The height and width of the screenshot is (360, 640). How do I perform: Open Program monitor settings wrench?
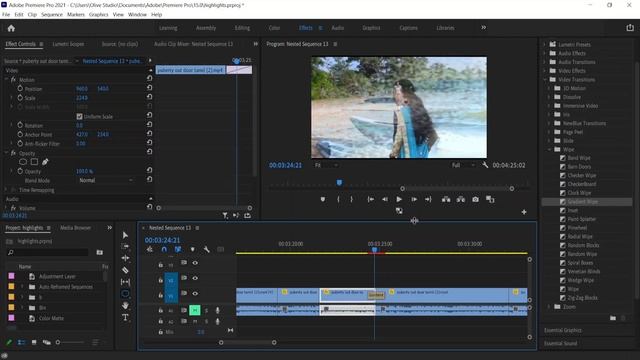coord(485,165)
